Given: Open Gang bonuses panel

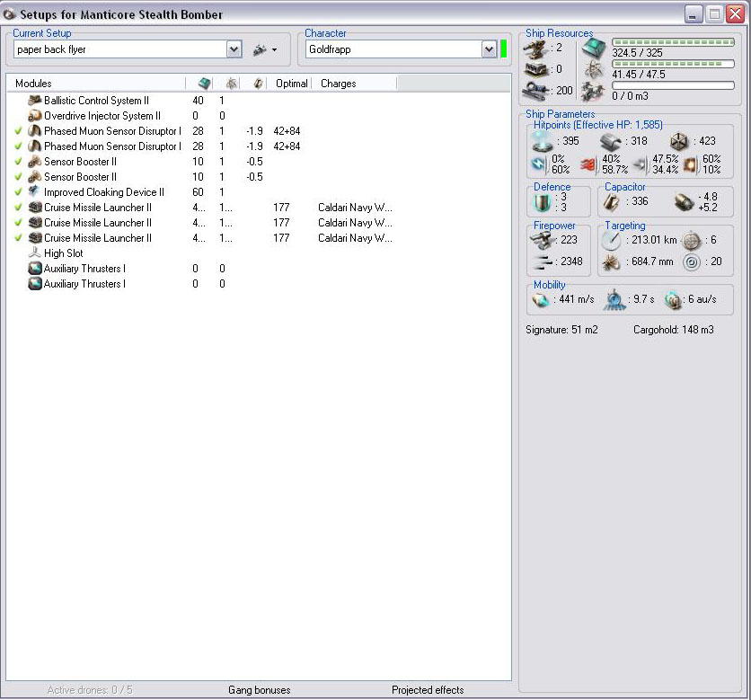Looking at the screenshot, I should [x=259, y=690].
